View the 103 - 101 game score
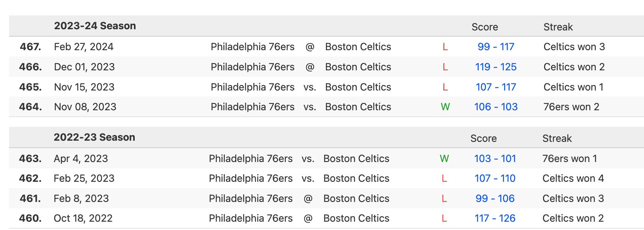The image size is (644, 230). 495,159
